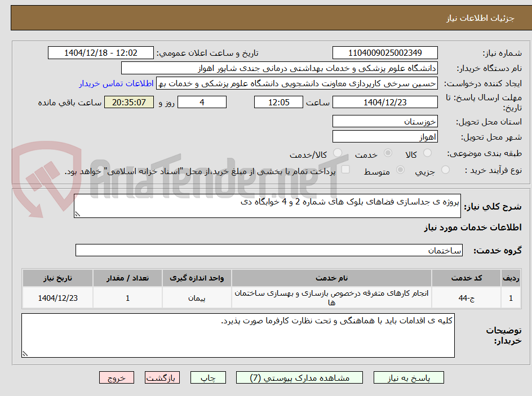This screenshot has height=396, width=532.
Task: Select the جزیی purchase type radio
Action: [x=445, y=170]
